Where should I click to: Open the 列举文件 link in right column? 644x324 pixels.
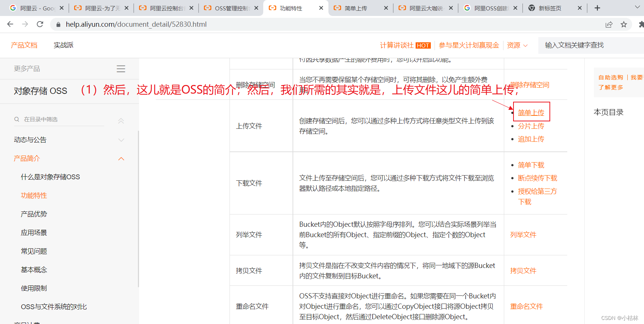click(x=523, y=235)
